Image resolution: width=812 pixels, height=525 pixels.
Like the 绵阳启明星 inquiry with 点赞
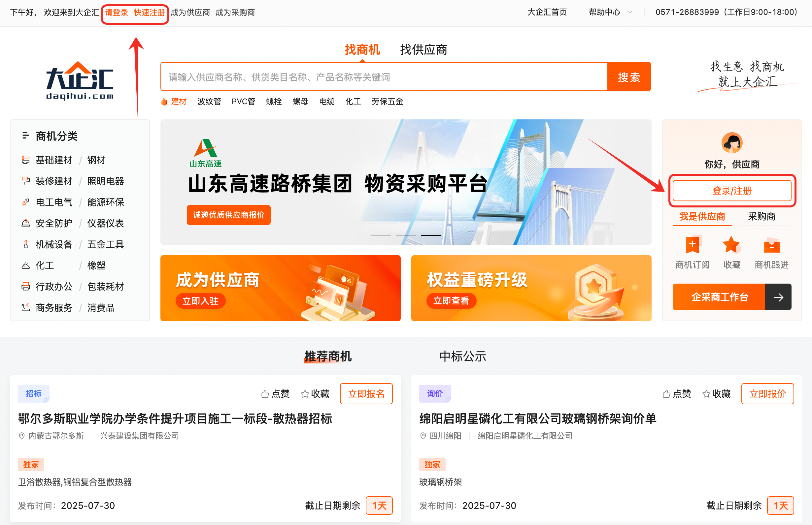[x=677, y=394]
